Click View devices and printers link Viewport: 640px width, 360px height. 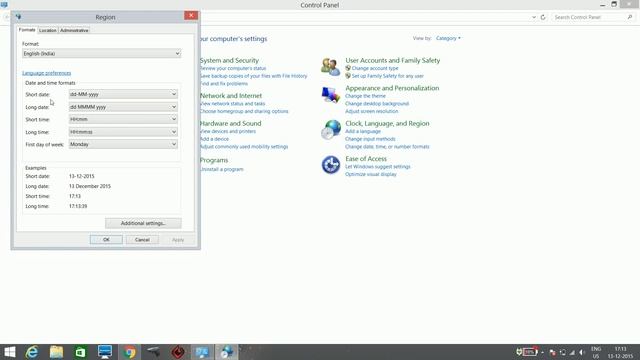(x=228, y=131)
